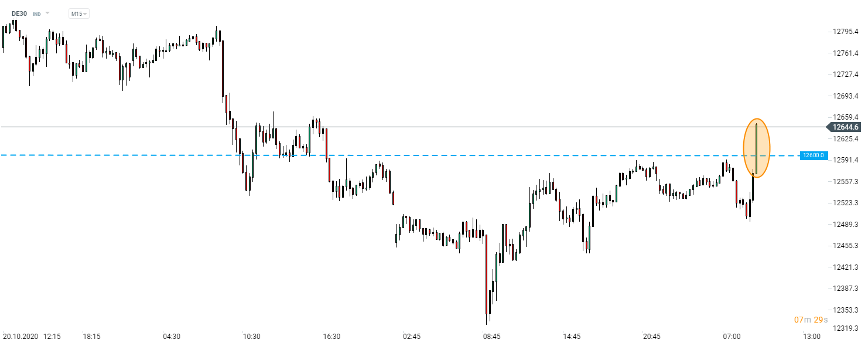
Task: Click the 12795.4 price axis label
Action: click(845, 32)
